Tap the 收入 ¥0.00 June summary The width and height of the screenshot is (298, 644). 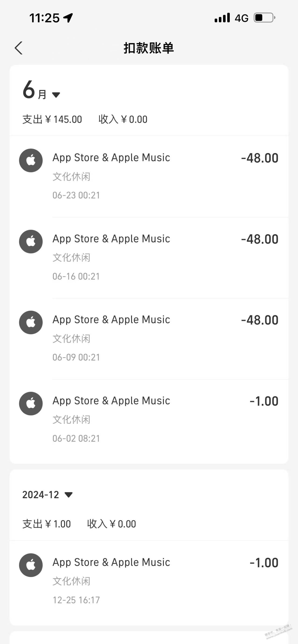click(123, 119)
